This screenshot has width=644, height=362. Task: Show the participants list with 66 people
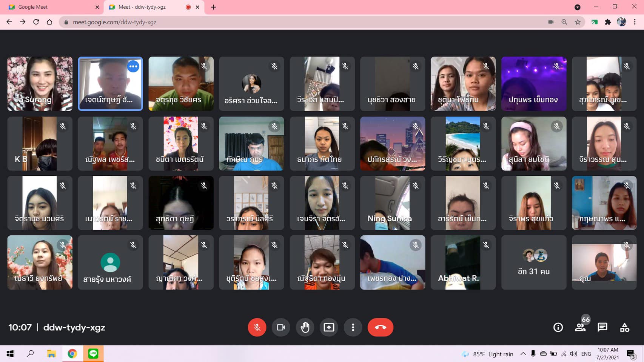coord(580,327)
